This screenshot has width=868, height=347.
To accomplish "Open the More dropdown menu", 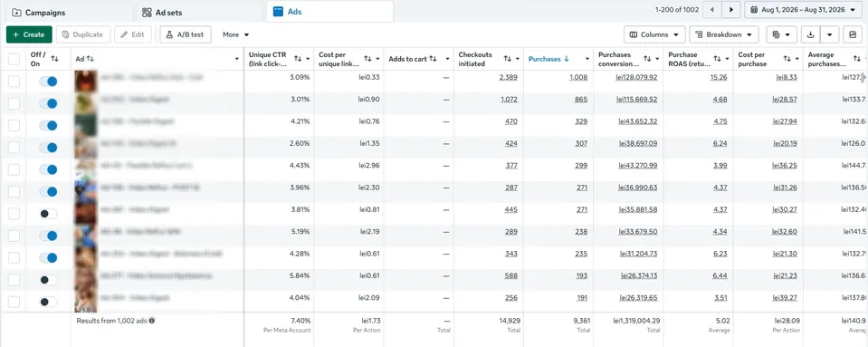I will pos(236,34).
